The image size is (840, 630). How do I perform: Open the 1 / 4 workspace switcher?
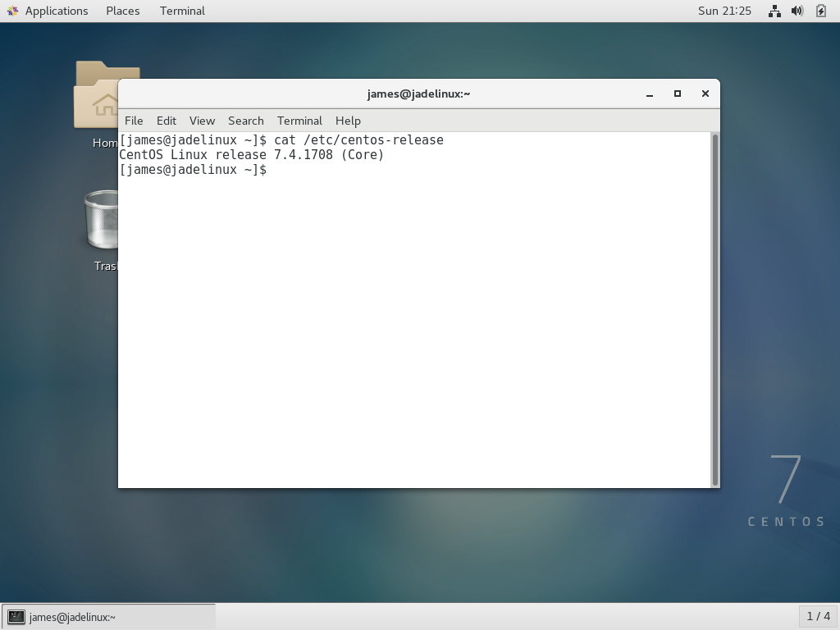point(818,617)
